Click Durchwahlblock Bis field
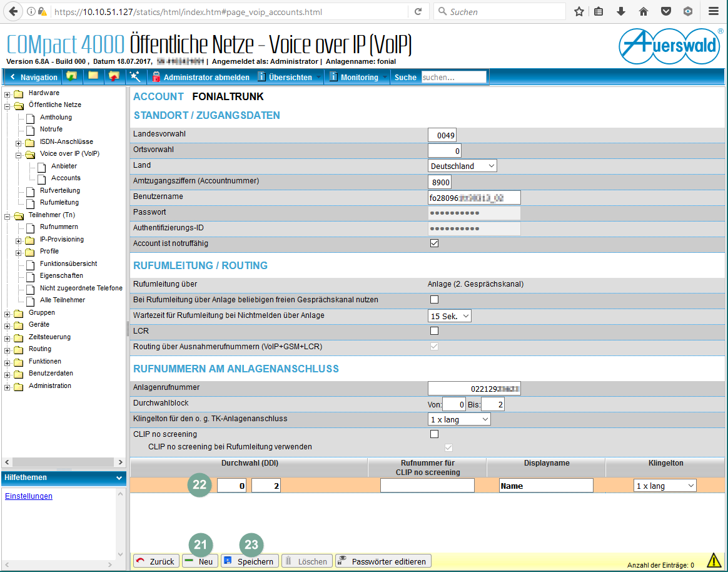Viewport: 728px width, 572px height. tap(493, 404)
